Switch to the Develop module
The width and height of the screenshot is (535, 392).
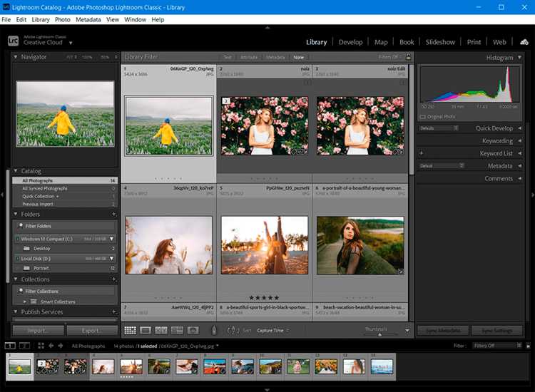click(350, 42)
